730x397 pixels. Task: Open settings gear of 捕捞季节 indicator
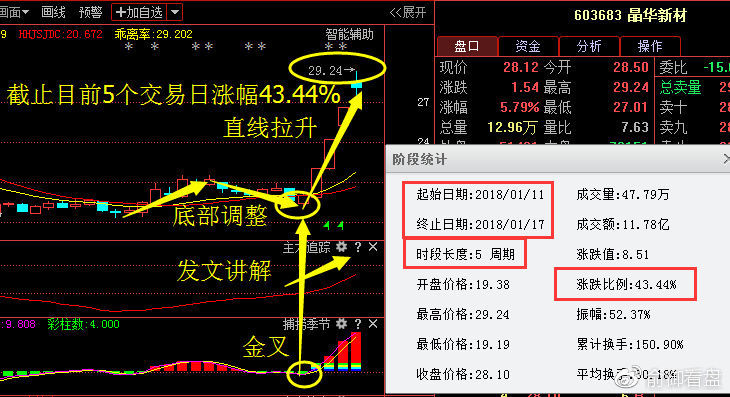pyautogui.click(x=342, y=323)
